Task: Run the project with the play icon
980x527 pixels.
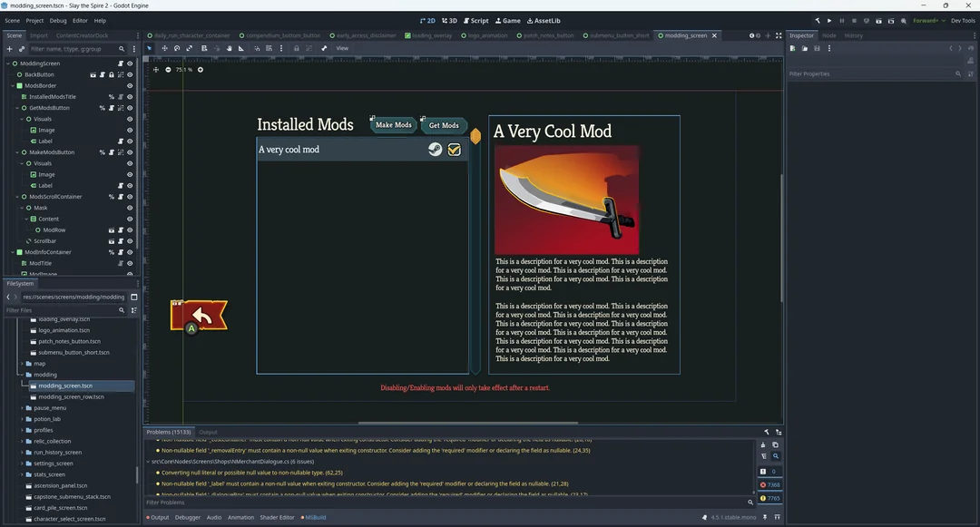Action: pyautogui.click(x=829, y=20)
